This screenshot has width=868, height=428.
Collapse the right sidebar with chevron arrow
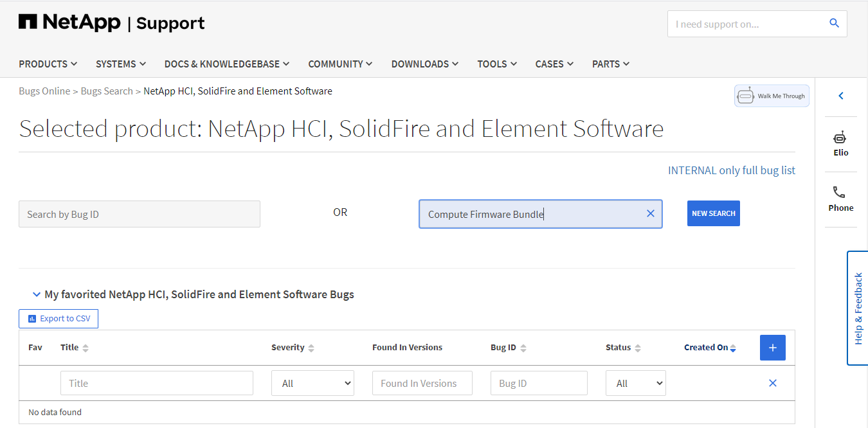point(840,96)
